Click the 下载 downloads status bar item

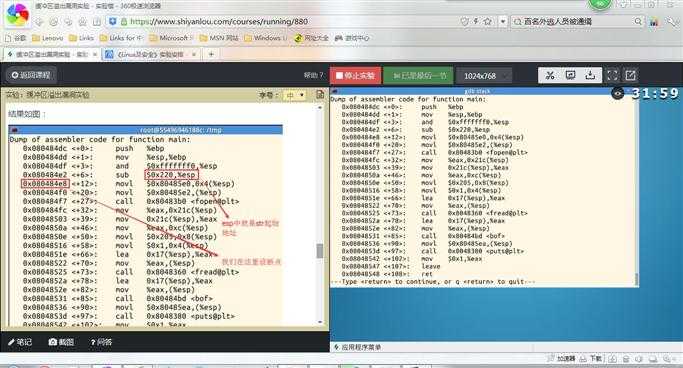(x=592, y=358)
